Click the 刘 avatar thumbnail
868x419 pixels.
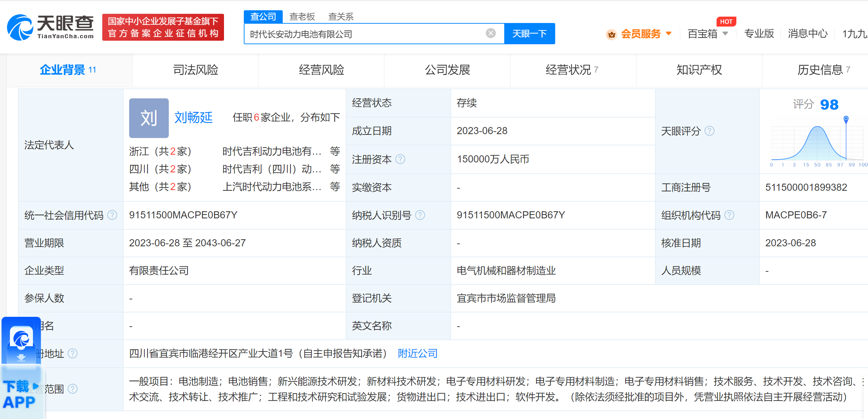149,118
